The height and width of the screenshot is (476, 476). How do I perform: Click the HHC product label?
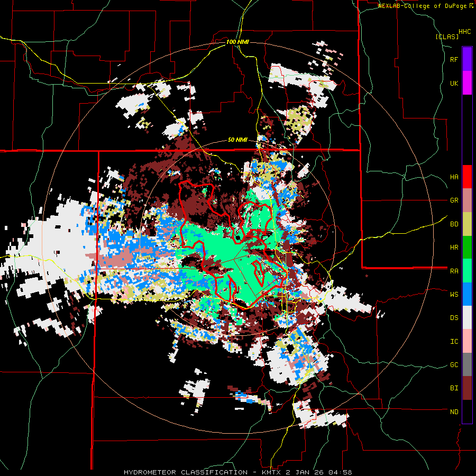(x=465, y=32)
